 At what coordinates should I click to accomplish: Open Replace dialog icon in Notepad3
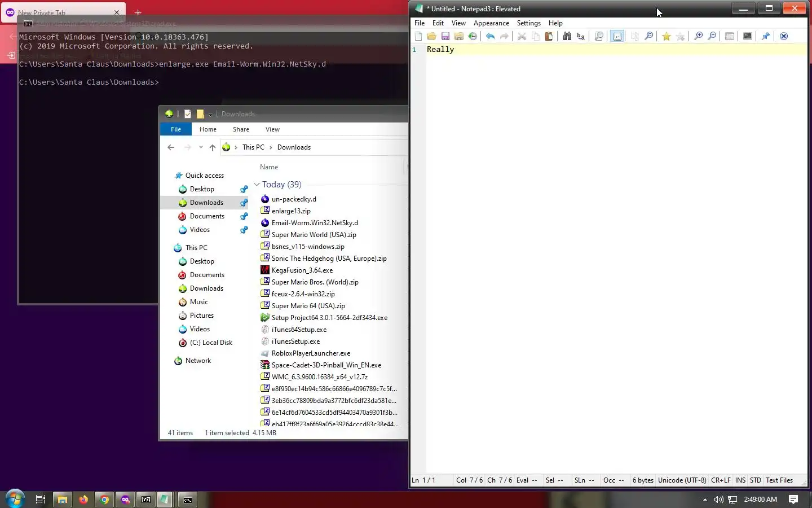[x=580, y=36]
